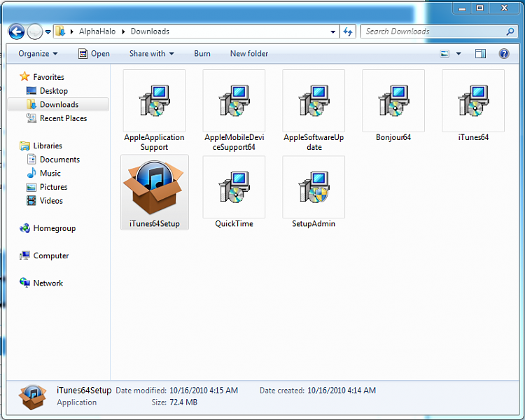Select the iTunes64Setup box icon
The height and width of the screenshot is (420, 525).
tap(153, 187)
